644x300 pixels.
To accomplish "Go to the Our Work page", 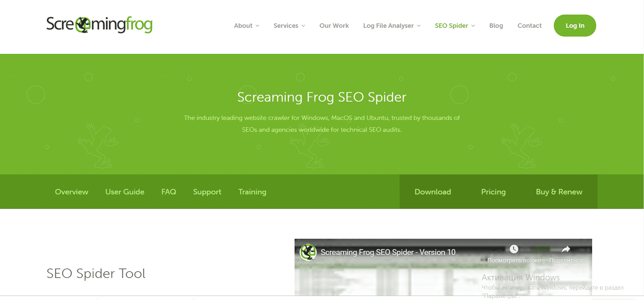I will pos(334,26).
